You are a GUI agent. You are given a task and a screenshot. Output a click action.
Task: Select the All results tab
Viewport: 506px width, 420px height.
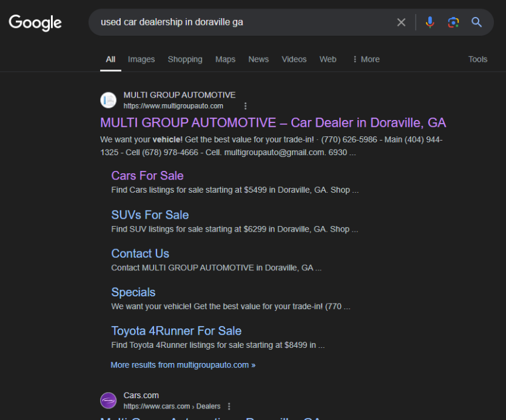(110, 59)
